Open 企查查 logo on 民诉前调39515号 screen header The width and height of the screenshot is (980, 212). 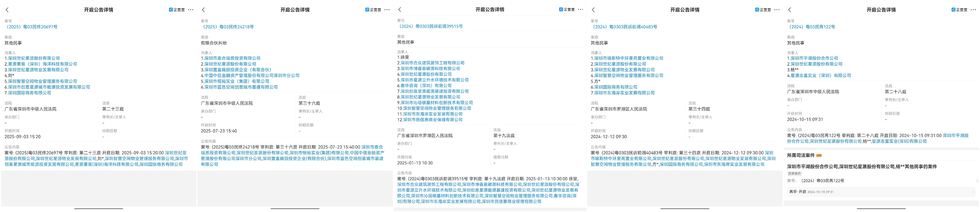[567, 9]
